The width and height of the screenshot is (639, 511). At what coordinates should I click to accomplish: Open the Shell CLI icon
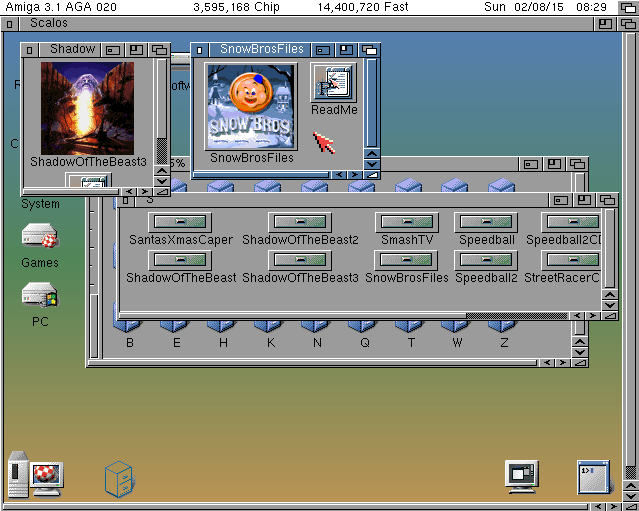coord(594,477)
